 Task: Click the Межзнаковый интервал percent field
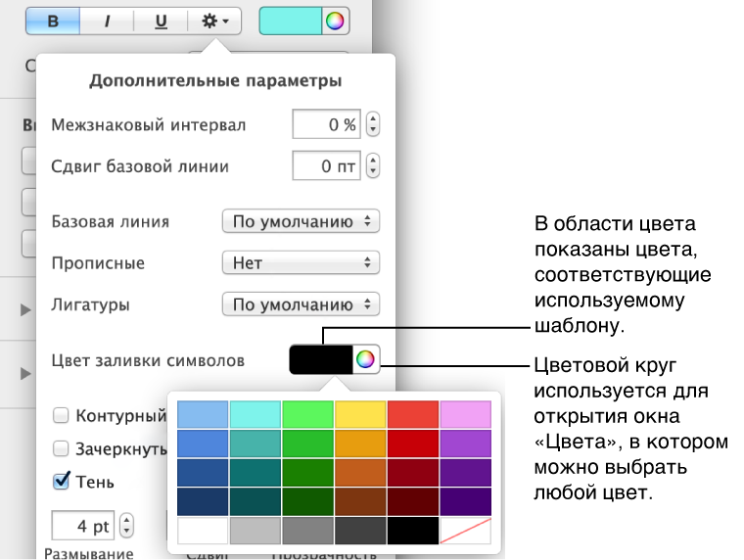coord(327,124)
